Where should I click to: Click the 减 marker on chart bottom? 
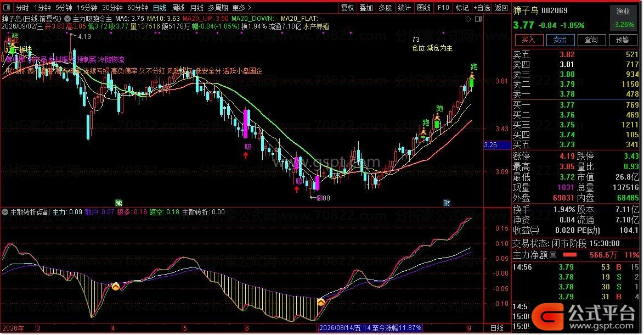[118, 203]
